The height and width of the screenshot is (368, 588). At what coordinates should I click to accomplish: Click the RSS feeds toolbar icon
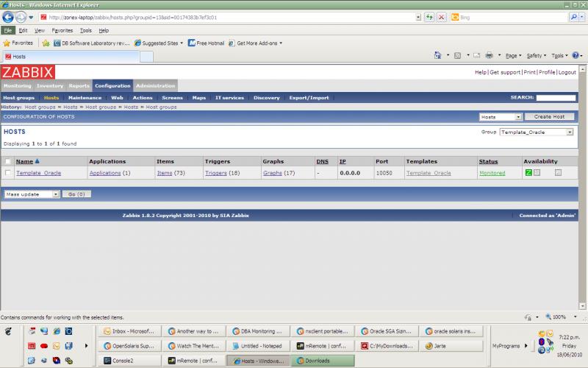pyautogui.click(x=457, y=56)
